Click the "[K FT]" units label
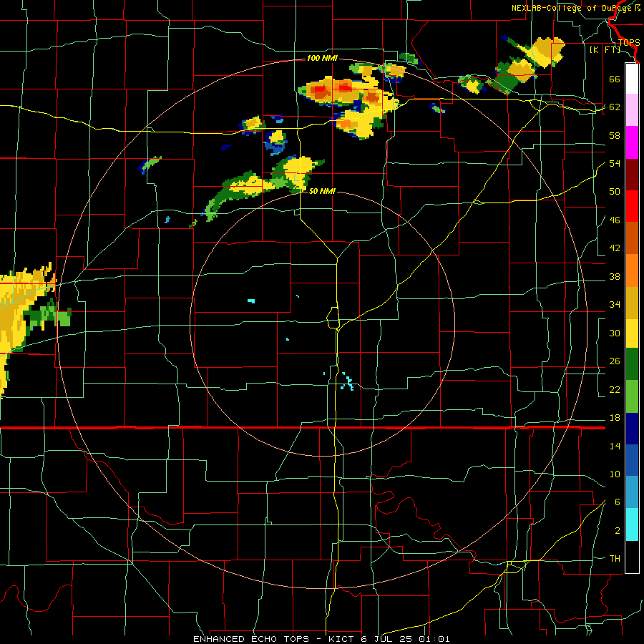This screenshot has width=644, height=644. (x=605, y=49)
